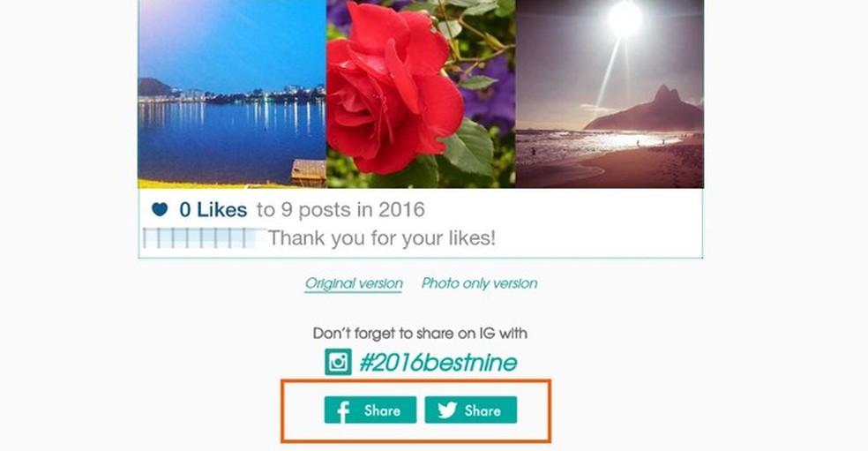Click the bright sun in the beach photo
This screenshot has height=451, width=868.
(625, 19)
